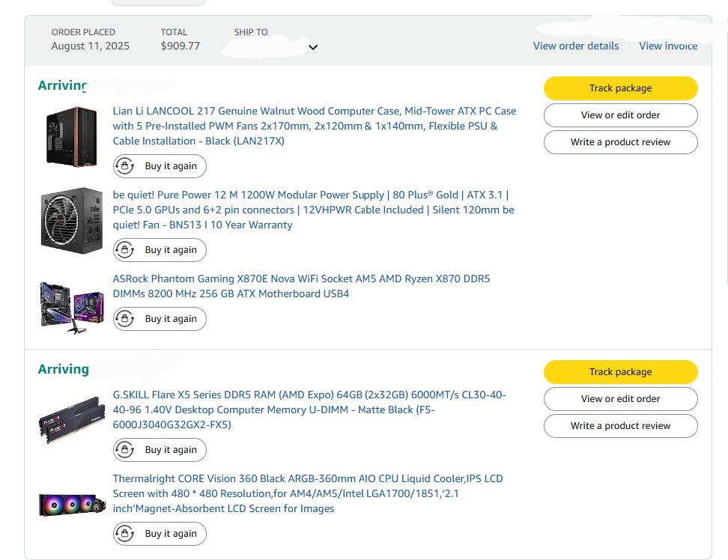Image resolution: width=728 pixels, height=560 pixels.
Task: Click the ORDER PLACED label
Action: [x=83, y=32]
